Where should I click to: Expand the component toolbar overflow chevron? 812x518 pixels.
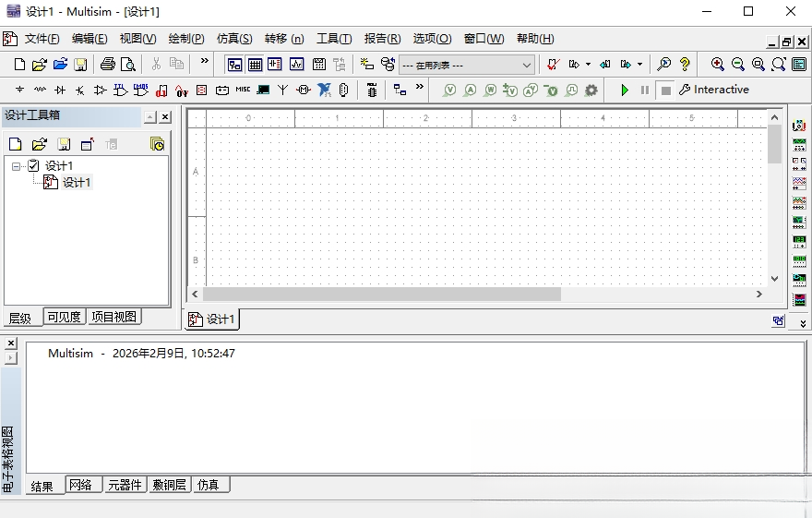point(420,87)
